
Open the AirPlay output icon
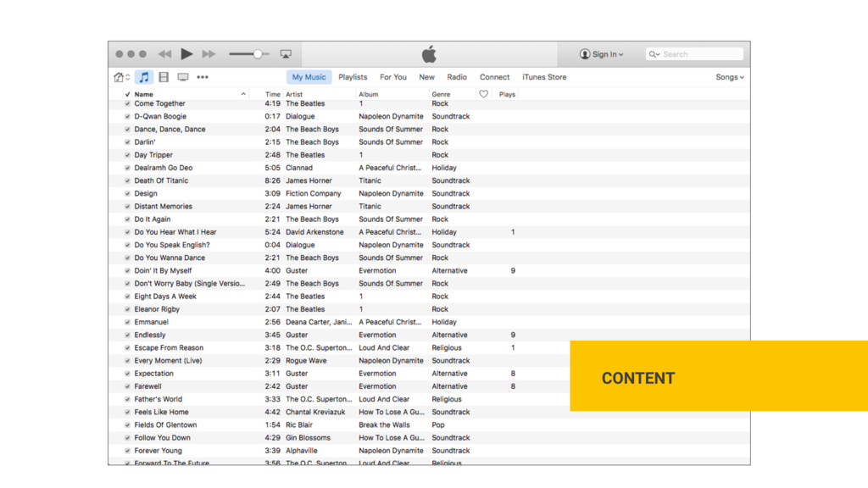coord(286,54)
